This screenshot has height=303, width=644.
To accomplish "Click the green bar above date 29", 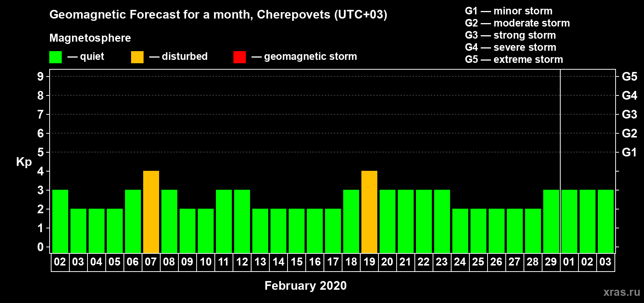I will tap(551, 221).
